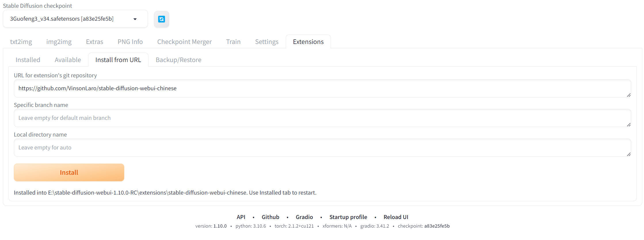Open the API link in footer
Screen dimensions: 644x240
point(241,217)
